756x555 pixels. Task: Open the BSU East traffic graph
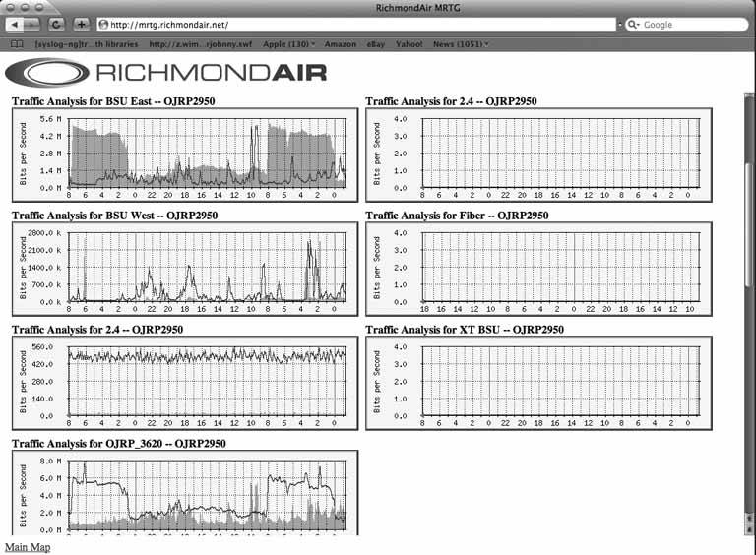[184, 154]
